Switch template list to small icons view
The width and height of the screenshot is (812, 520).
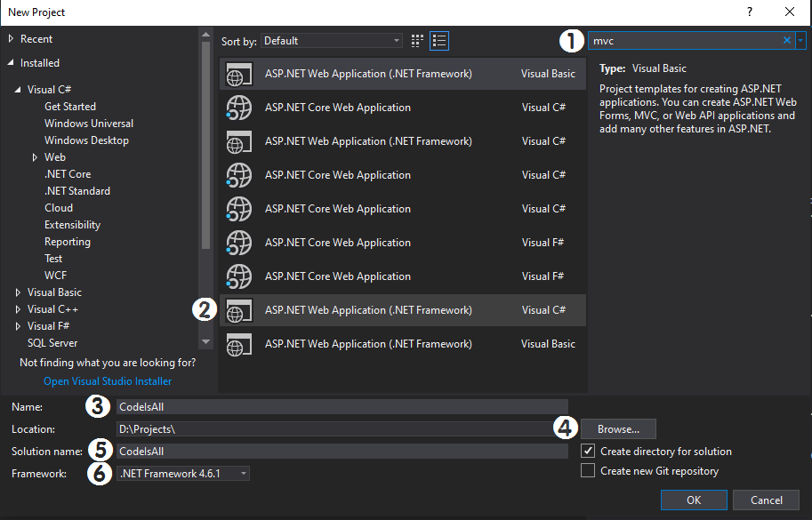tap(417, 41)
